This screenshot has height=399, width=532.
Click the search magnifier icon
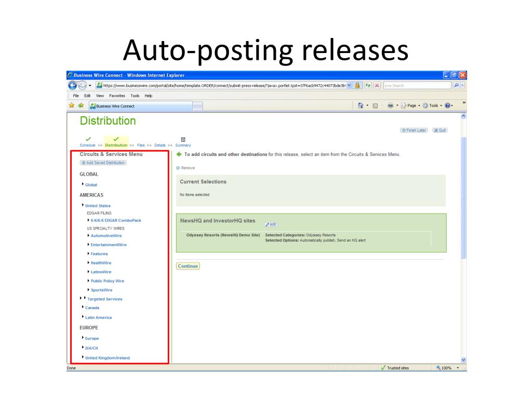coord(456,86)
